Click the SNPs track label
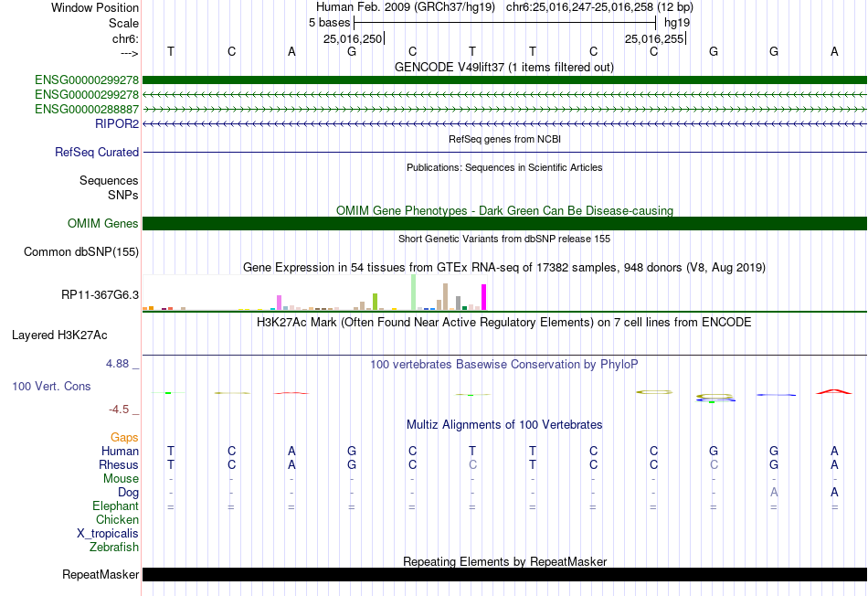This screenshot has height=596, width=868. (x=123, y=195)
